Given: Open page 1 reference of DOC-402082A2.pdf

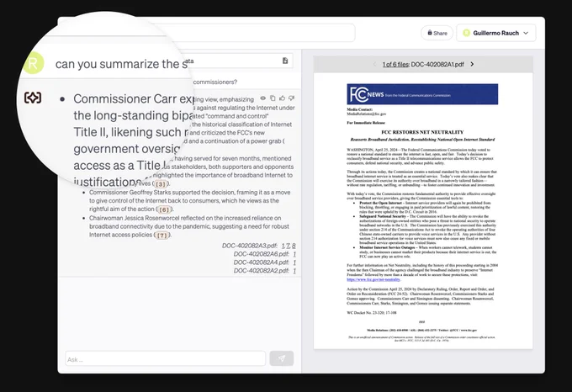Looking at the screenshot, I should [x=294, y=271].
